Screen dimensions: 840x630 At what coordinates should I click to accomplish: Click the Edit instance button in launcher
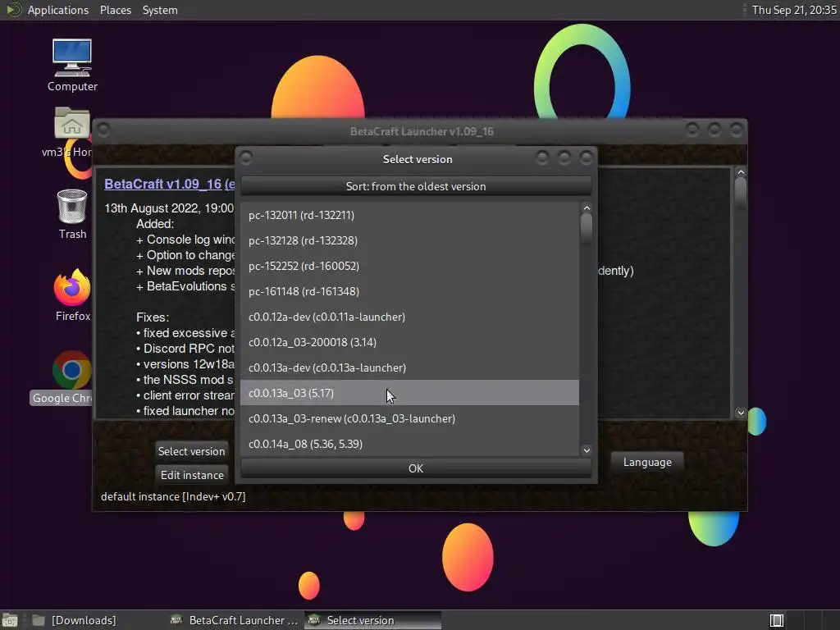192,475
